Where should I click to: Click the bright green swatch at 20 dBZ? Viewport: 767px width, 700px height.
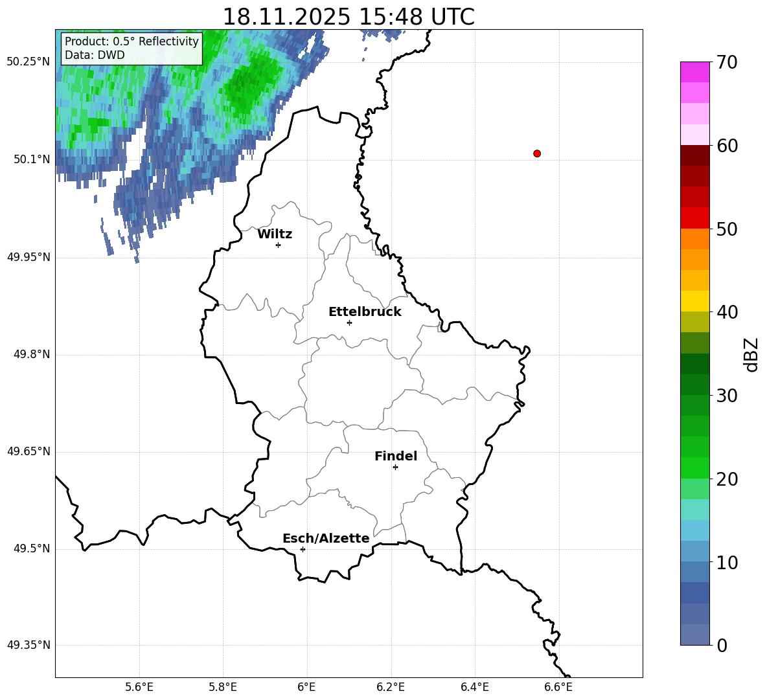coord(694,468)
